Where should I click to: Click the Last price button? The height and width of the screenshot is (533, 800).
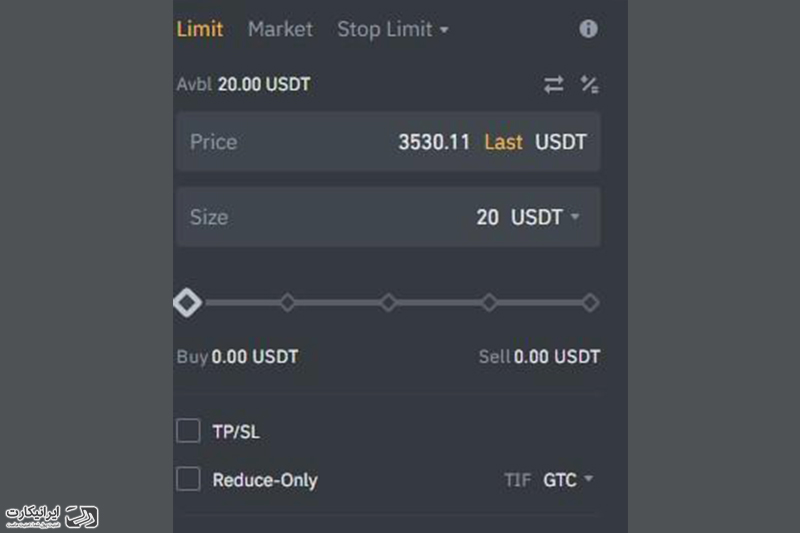pos(503,142)
